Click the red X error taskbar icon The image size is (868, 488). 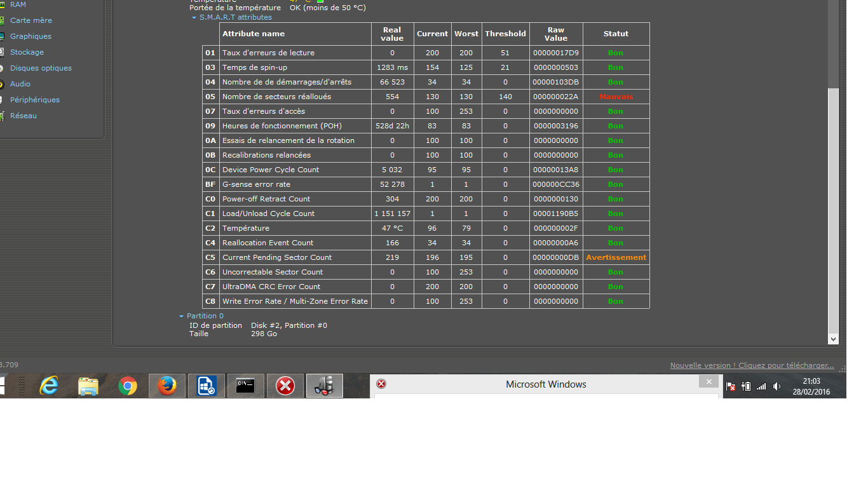[285, 386]
